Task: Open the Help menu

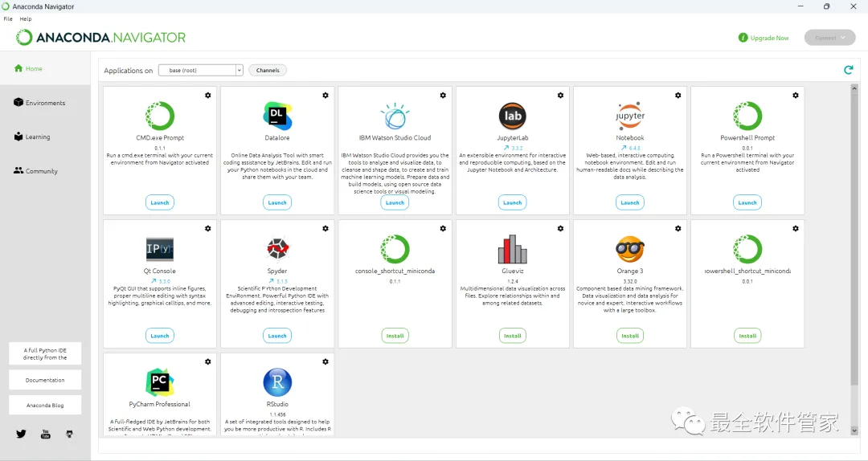Action: click(x=26, y=18)
